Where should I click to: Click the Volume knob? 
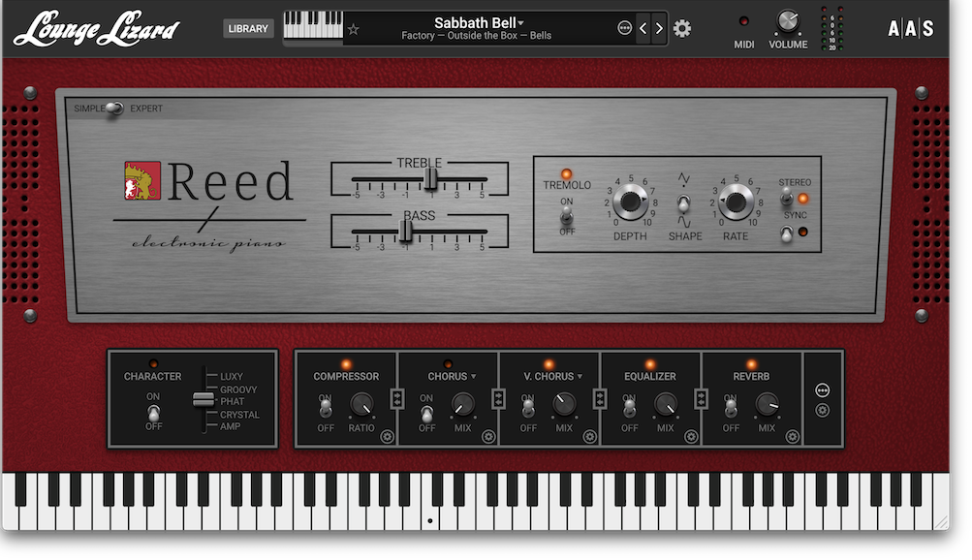click(788, 21)
